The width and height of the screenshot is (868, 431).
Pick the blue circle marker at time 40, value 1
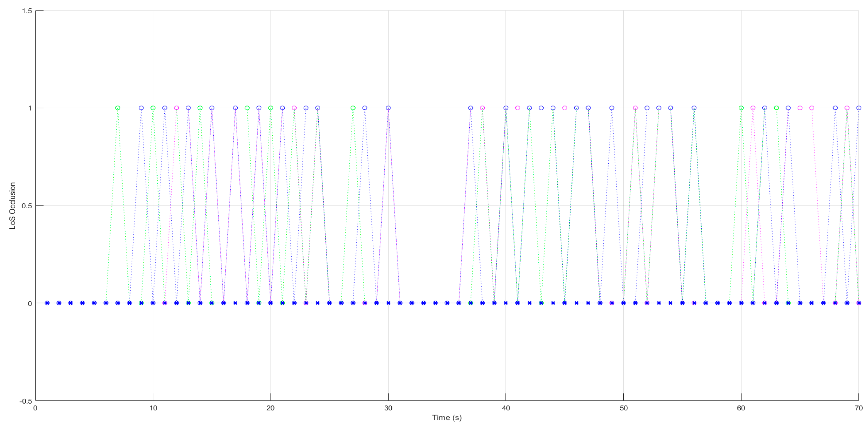pyautogui.click(x=506, y=108)
